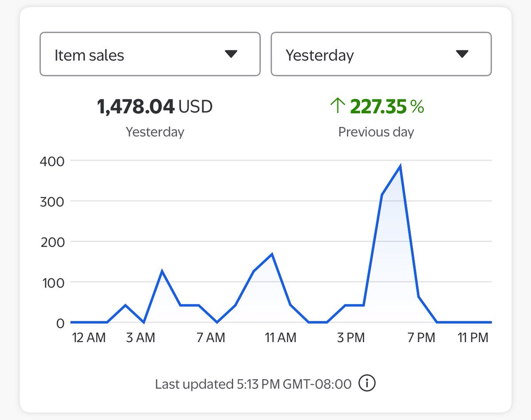Click the chart peak near 4 AM

click(162, 271)
